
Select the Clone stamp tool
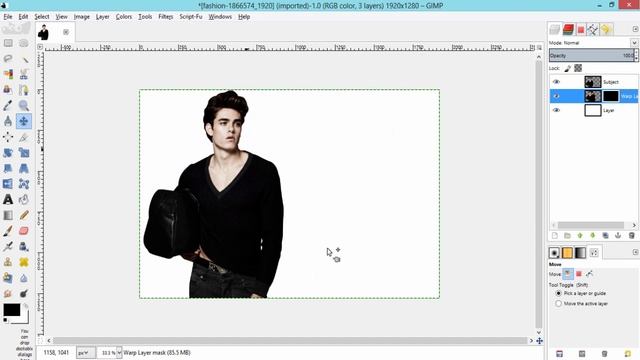(x=8, y=262)
